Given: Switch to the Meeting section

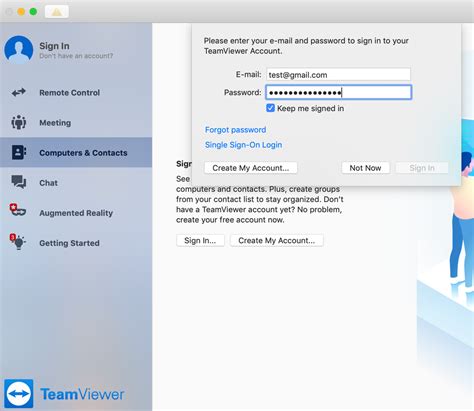Looking at the screenshot, I should point(76,122).
